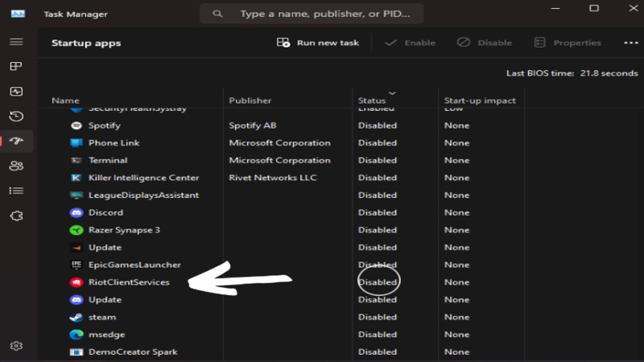Focus the name, publisher, or PID search box
This screenshot has height=362, width=644.
pos(312,14)
